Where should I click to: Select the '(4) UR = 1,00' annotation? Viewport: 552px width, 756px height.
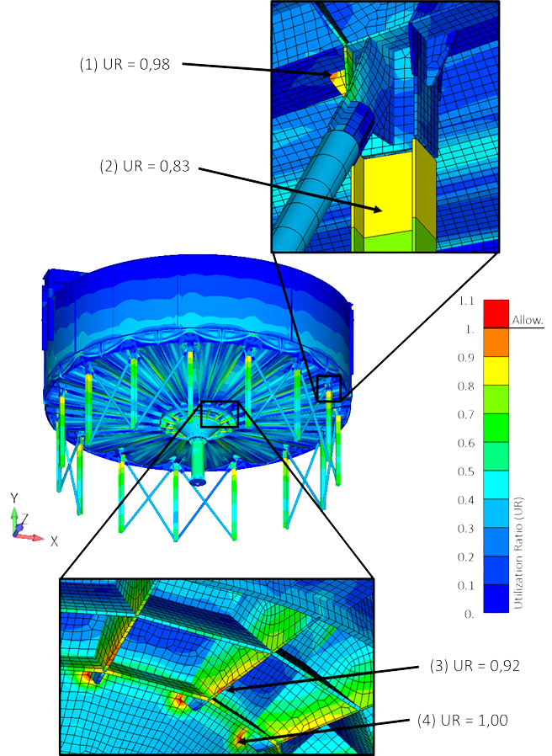(461, 720)
